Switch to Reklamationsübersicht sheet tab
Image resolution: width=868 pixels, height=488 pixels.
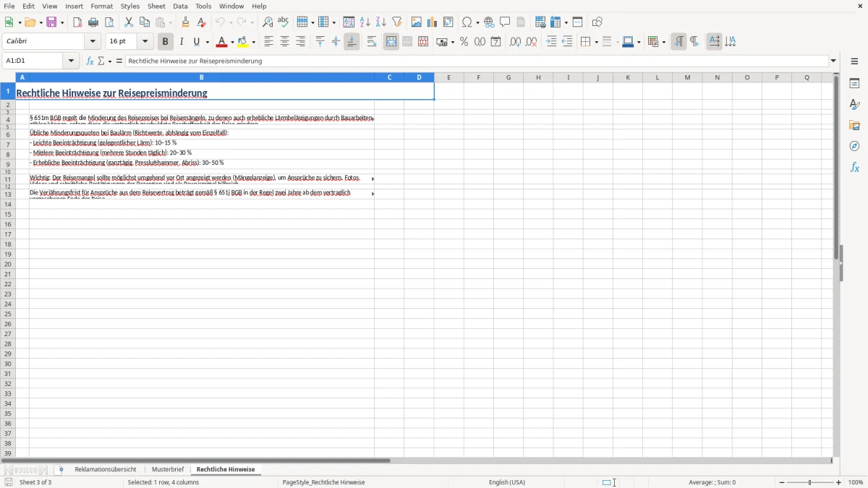pos(106,469)
